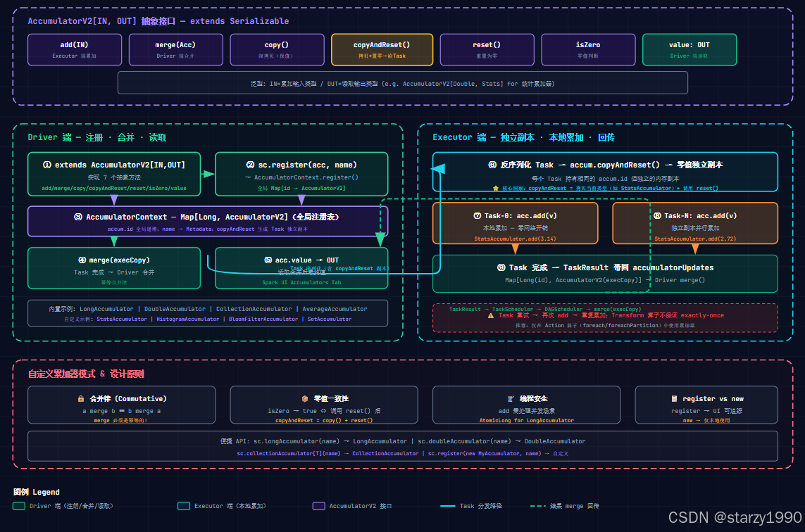Click the DoubleAccumulator example name

click(x=175, y=309)
